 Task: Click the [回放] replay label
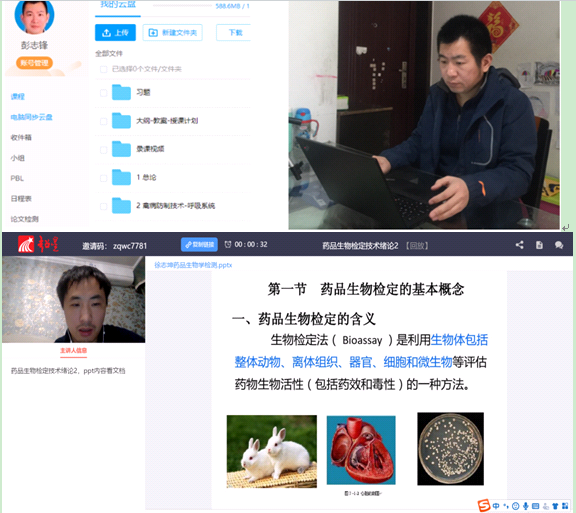(x=417, y=245)
